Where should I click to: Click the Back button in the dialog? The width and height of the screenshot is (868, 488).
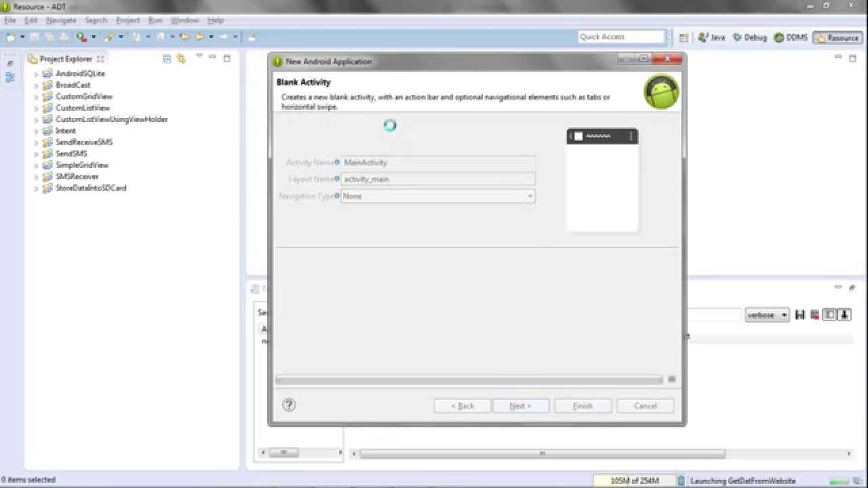point(462,406)
